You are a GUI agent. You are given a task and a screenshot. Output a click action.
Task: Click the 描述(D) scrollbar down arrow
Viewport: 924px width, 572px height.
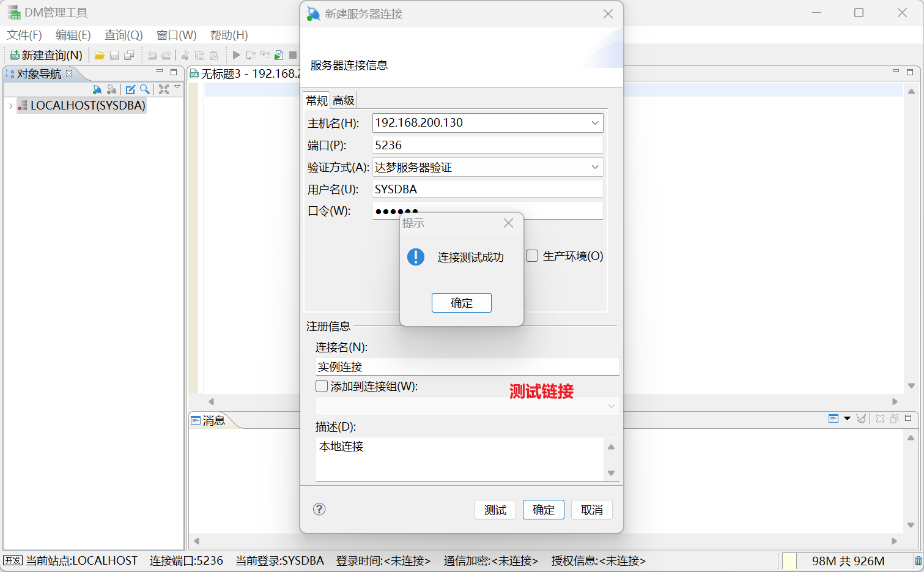[611, 473]
